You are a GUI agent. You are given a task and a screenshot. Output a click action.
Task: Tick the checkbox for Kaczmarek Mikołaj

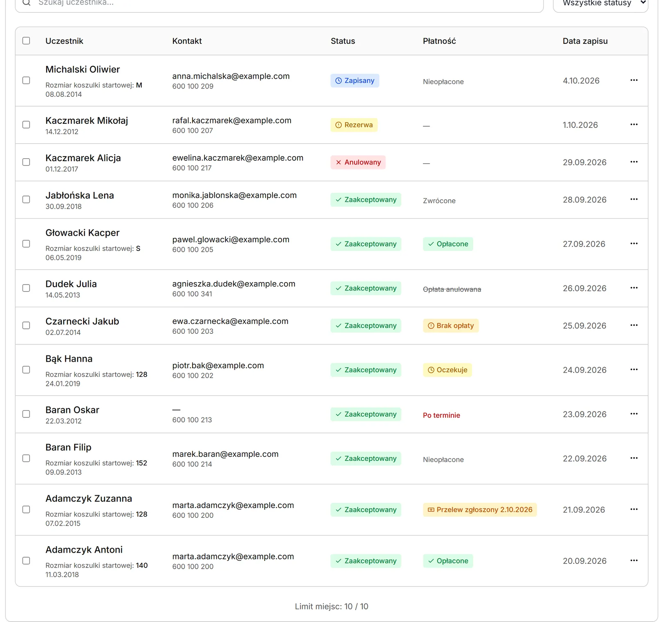[x=26, y=125]
